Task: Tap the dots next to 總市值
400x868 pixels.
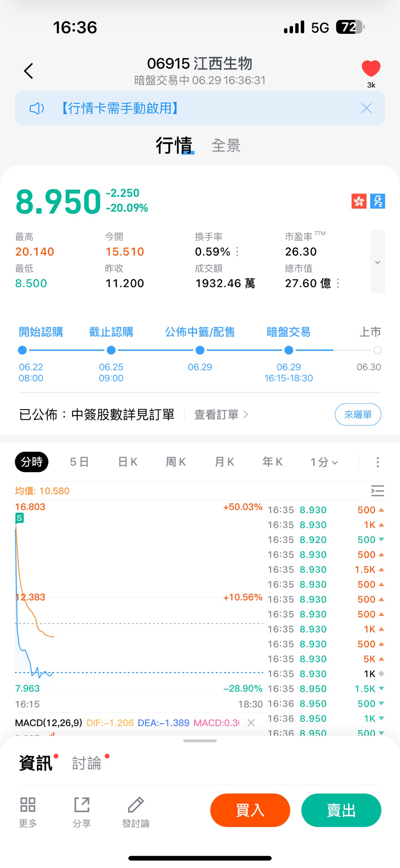Action: point(338,283)
